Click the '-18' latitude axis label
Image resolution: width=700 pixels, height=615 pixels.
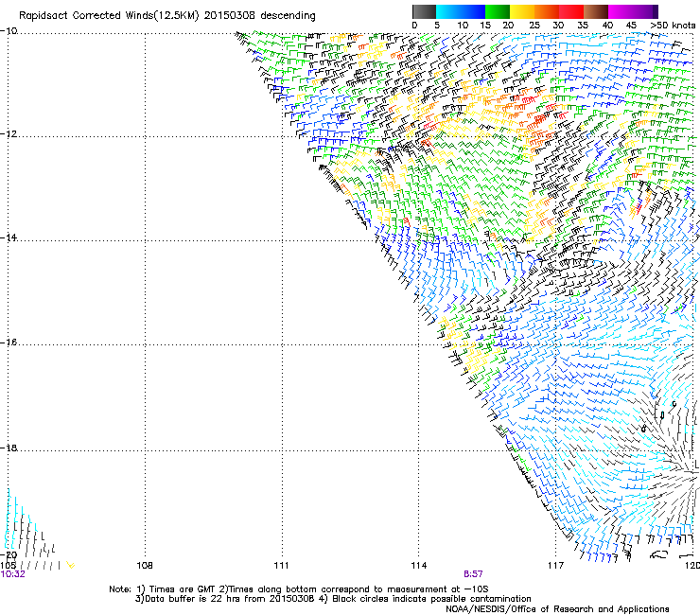pyautogui.click(x=9, y=448)
